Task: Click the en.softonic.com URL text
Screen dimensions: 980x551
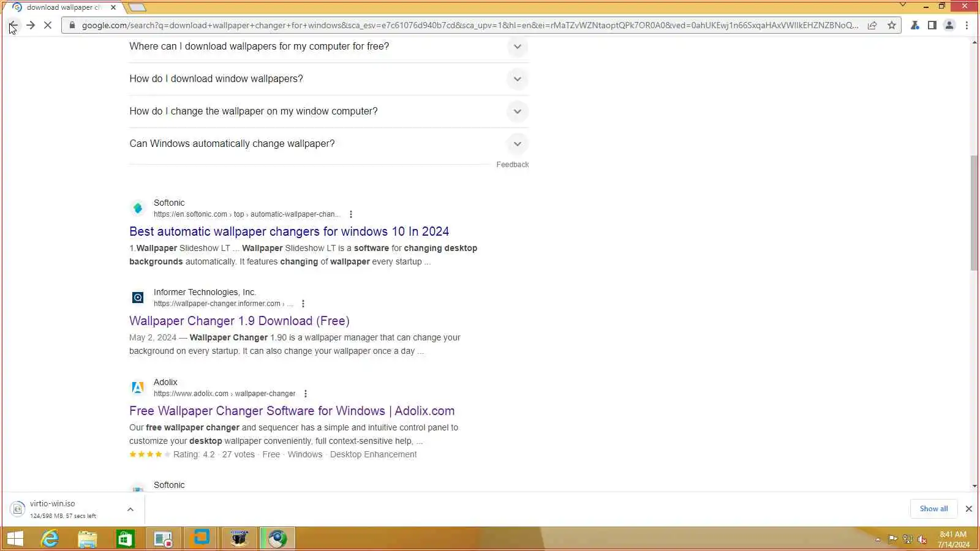Action: point(246,214)
